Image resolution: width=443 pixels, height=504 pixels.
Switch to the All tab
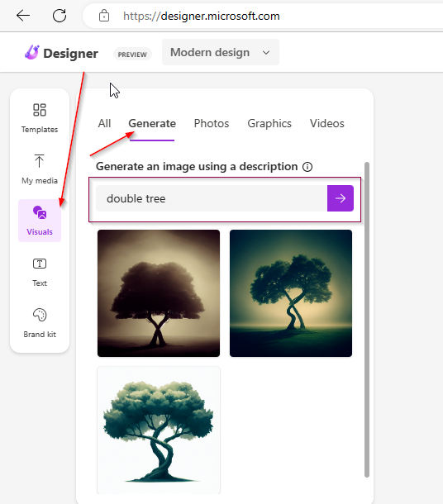(x=104, y=123)
